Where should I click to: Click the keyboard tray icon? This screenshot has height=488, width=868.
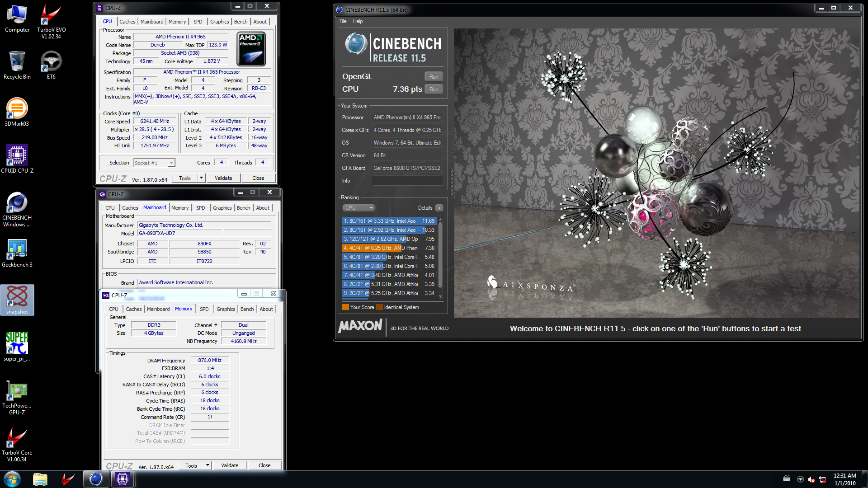(x=787, y=479)
